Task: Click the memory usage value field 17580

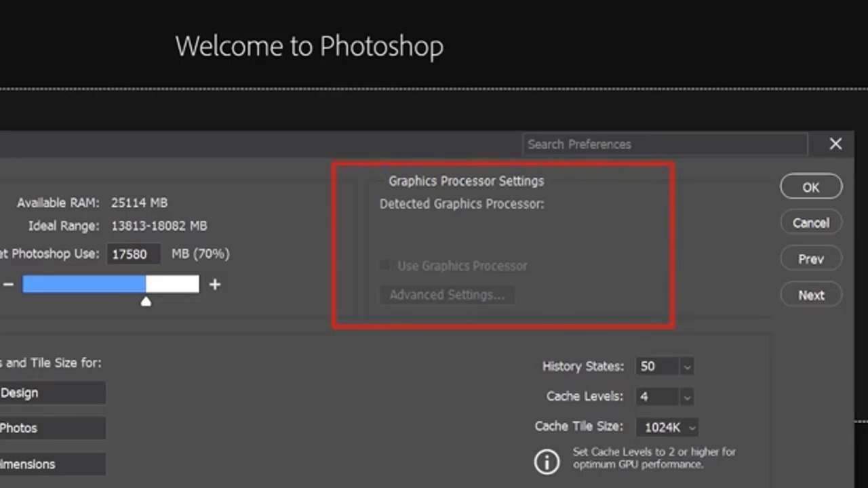Action: click(x=134, y=254)
